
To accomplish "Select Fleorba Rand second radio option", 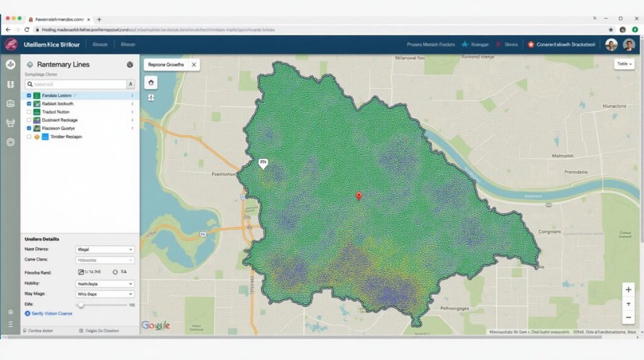I will click(115, 272).
